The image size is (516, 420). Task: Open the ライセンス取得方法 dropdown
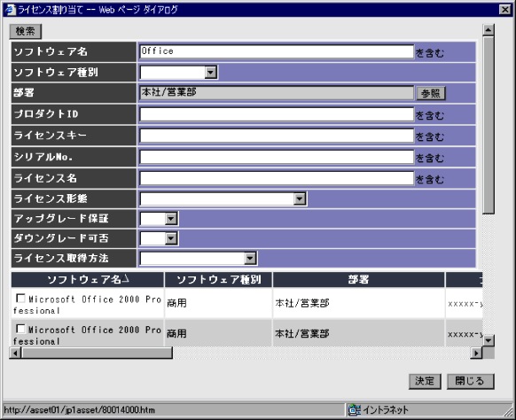(250, 258)
